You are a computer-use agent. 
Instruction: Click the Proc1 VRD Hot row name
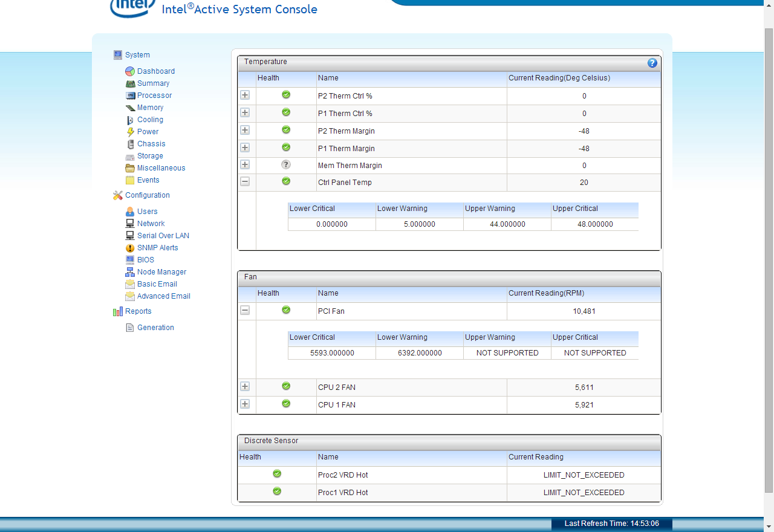(x=343, y=493)
